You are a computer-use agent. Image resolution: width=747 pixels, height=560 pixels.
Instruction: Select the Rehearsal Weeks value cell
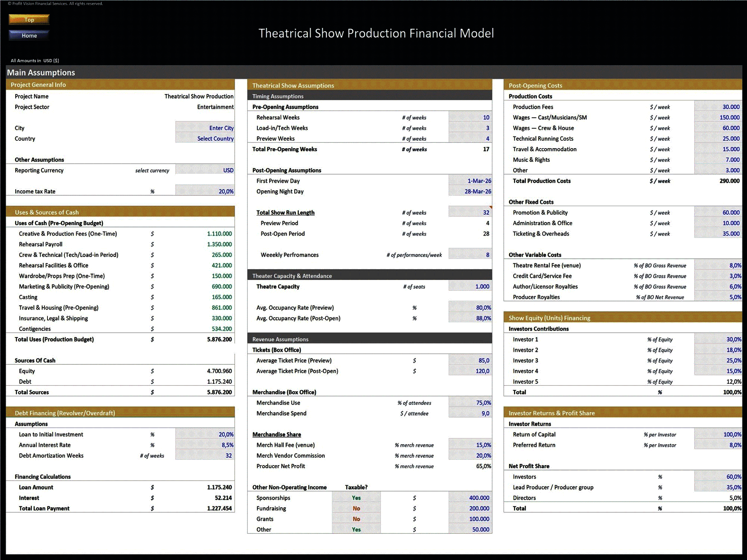(470, 117)
